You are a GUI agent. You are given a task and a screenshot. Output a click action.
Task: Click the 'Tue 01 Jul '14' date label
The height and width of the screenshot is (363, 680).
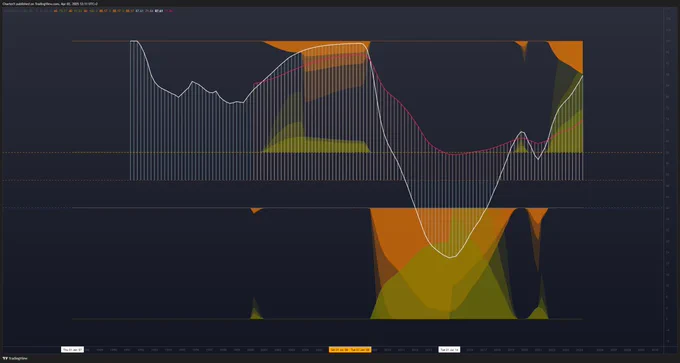449,350
